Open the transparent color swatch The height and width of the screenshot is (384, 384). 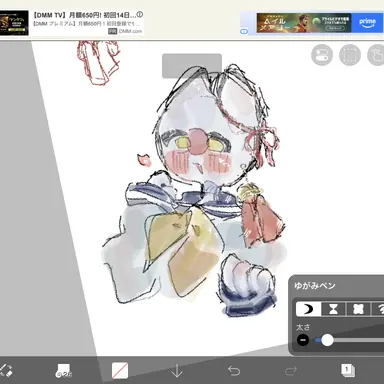tap(120, 371)
